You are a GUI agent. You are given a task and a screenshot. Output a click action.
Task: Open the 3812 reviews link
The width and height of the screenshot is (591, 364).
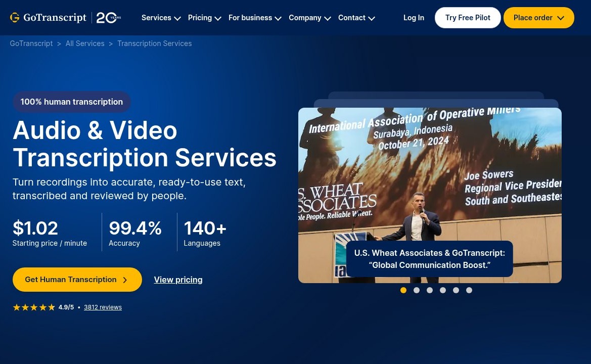coord(103,307)
